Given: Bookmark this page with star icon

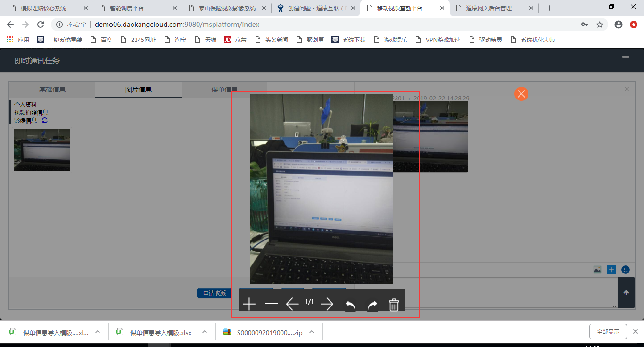Looking at the screenshot, I should click(600, 25).
